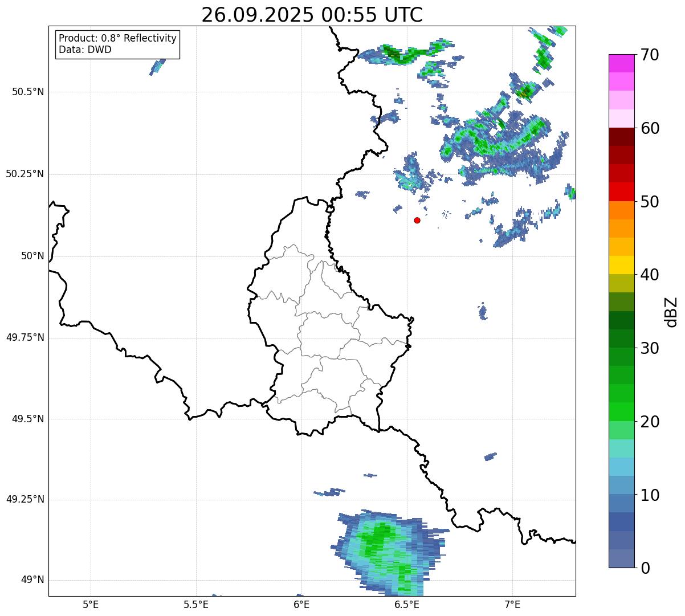Click the 50.5°N latitude tick label
The width and height of the screenshot is (685, 616).
28,92
